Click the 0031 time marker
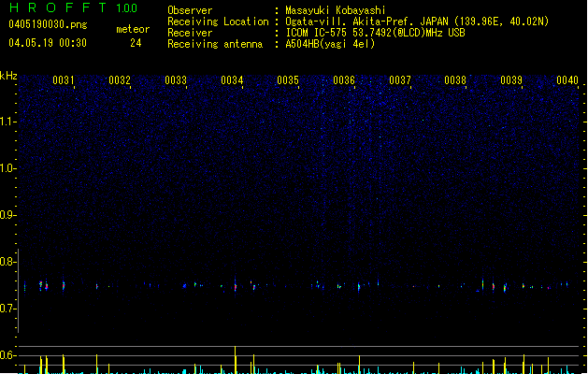588x374 pixels. (64, 80)
